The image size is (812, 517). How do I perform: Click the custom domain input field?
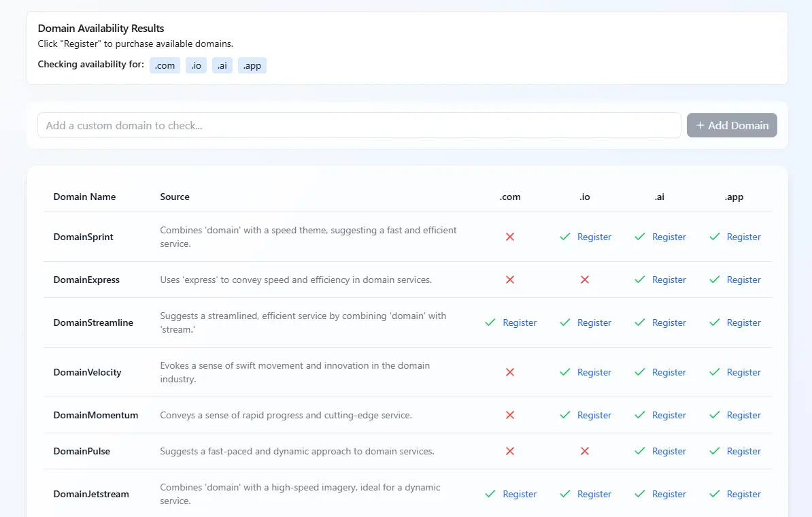(359, 125)
